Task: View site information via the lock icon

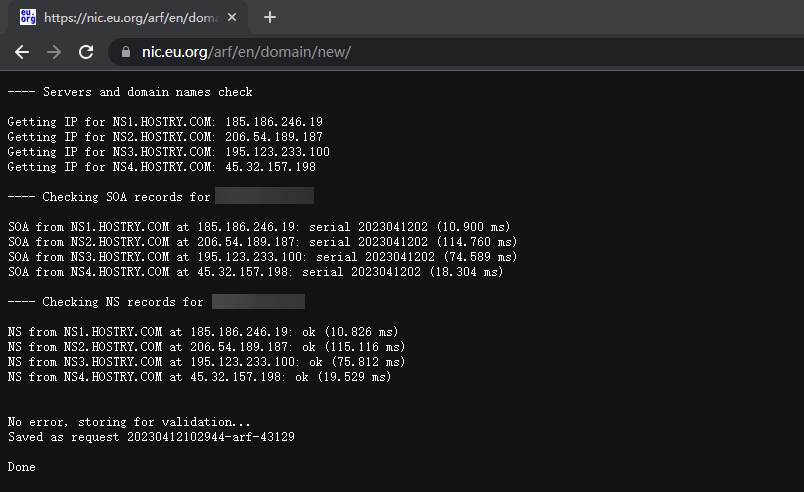Action: coord(126,52)
